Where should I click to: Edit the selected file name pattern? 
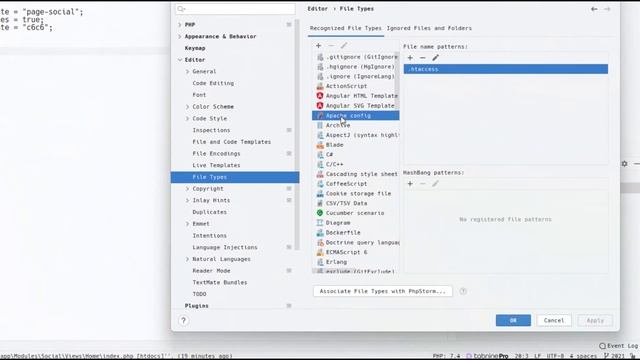point(436,58)
